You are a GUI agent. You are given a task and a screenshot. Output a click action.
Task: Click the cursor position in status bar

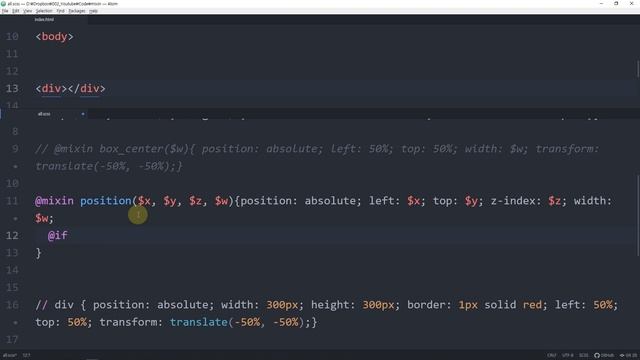point(27,355)
